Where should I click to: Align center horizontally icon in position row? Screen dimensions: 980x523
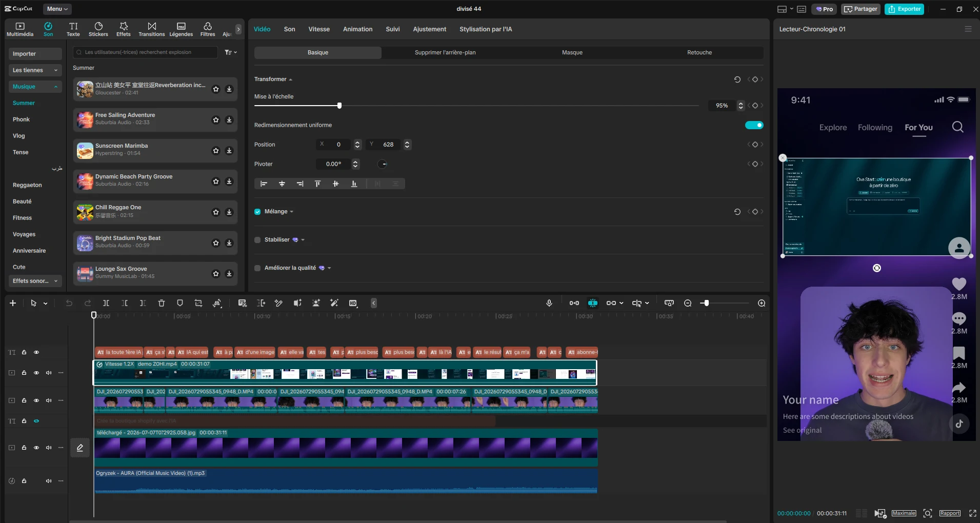282,184
